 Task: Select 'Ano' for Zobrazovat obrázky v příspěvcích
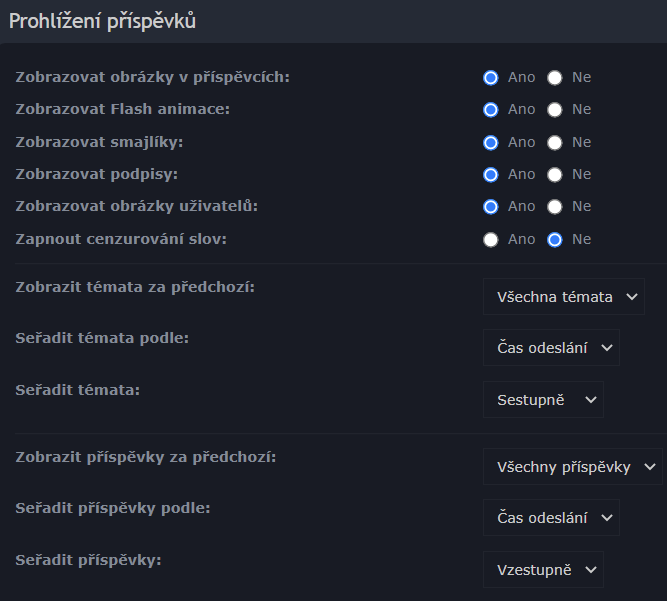[490, 77]
